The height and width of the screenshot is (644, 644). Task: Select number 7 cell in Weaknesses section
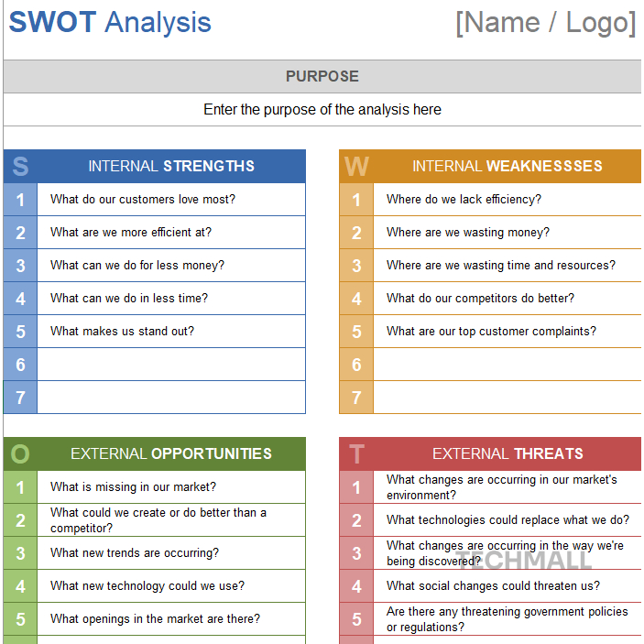click(356, 398)
